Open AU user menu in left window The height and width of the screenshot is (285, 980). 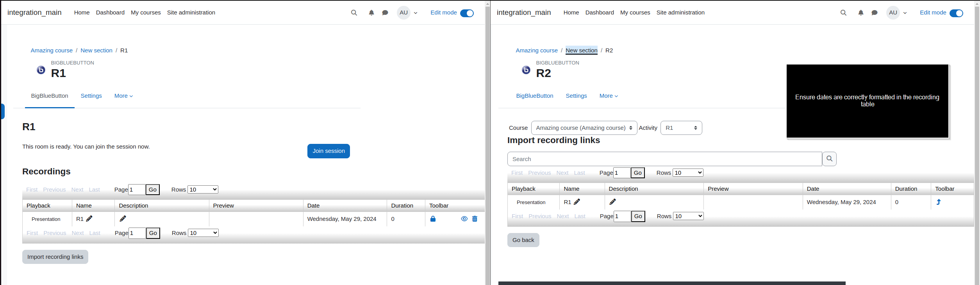coord(407,13)
